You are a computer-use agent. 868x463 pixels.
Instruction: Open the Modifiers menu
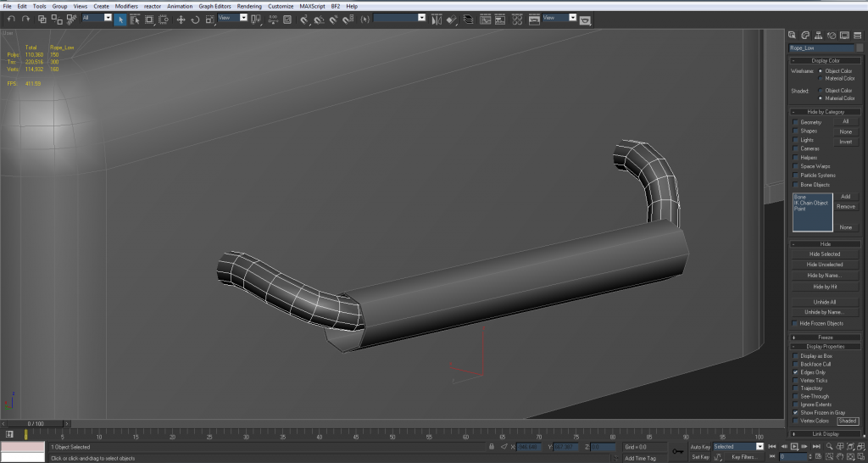coord(126,6)
